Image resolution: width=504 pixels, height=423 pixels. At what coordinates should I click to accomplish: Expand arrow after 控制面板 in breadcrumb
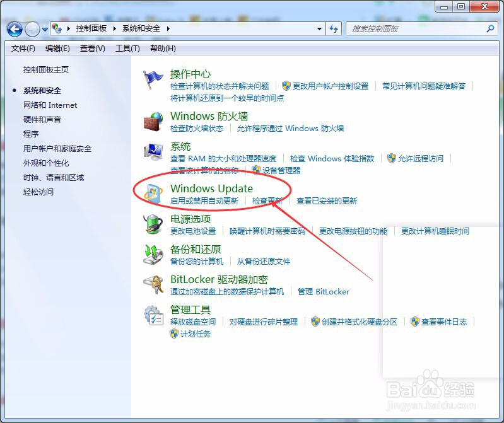114,28
